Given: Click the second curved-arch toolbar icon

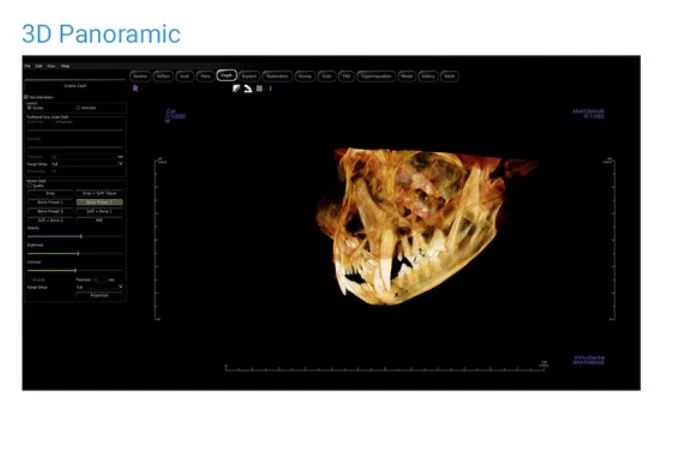Looking at the screenshot, I should (x=248, y=88).
